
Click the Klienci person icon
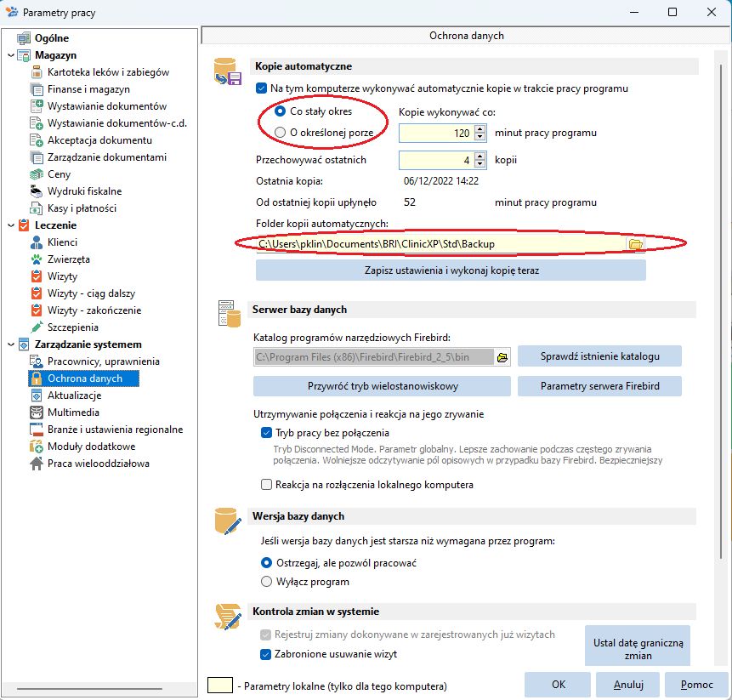pos(37,242)
